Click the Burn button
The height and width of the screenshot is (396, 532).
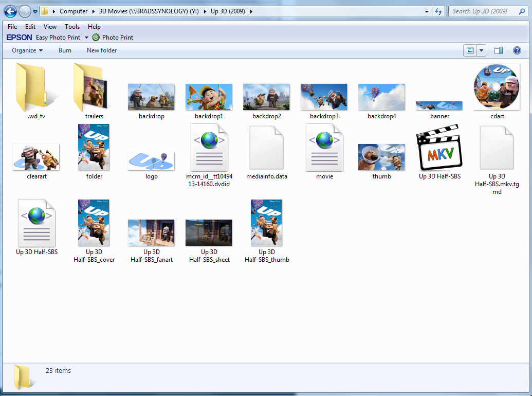[x=65, y=50]
